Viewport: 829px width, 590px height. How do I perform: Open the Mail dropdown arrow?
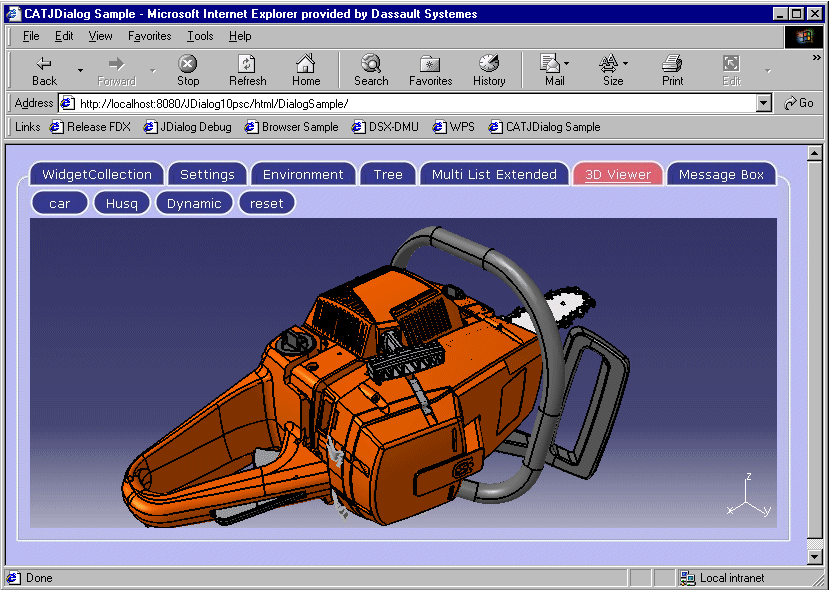(x=566, y=63)
